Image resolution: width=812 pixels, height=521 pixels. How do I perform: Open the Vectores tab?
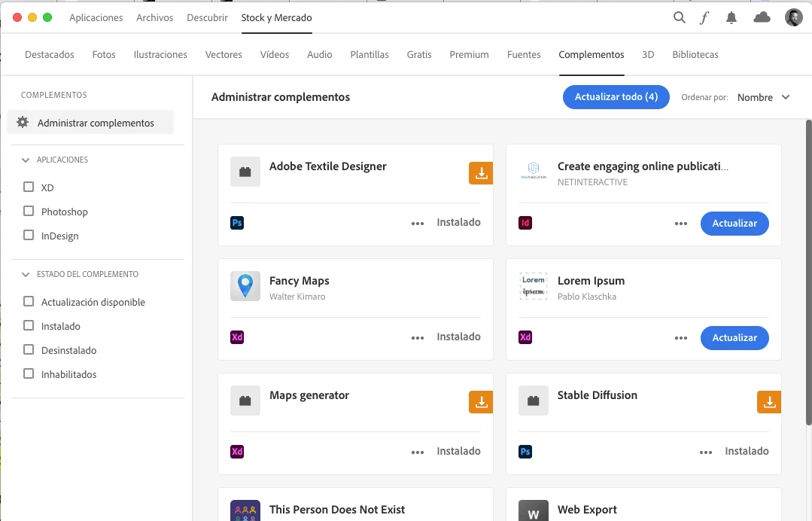(224, 54)
